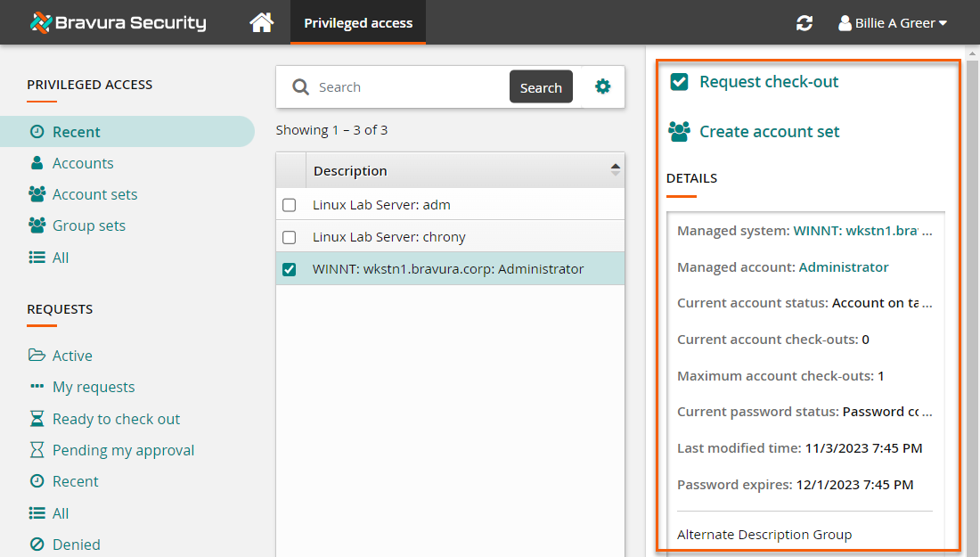Screen dimensions: 980x557
Task: Check the Linux Lab Server: adm checkbox
Action: point(289,205)
